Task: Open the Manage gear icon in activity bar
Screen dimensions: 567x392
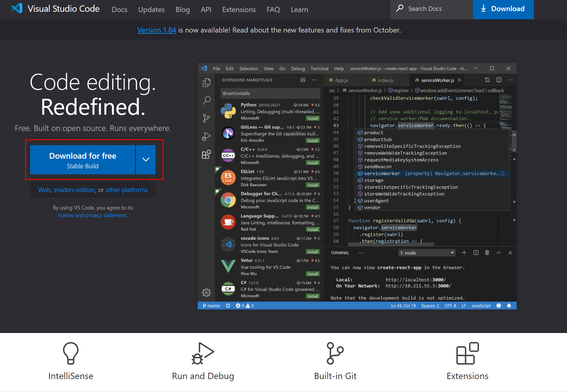Action: (x=206, y=292)
